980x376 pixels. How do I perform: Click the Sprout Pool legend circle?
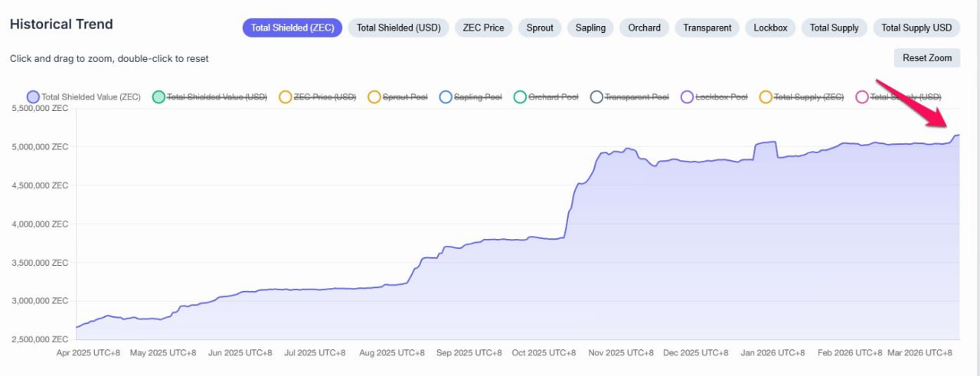coord(374,97)
